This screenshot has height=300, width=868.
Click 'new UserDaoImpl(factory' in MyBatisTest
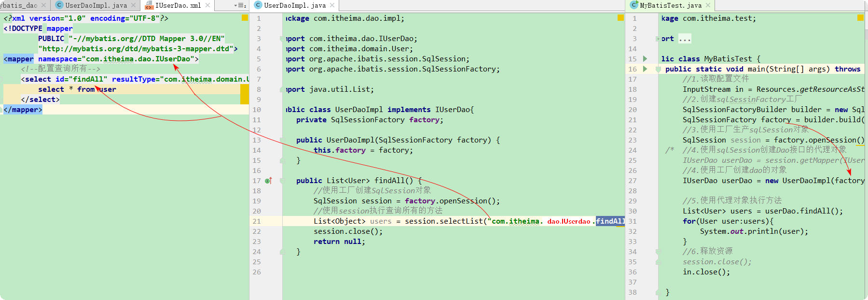[815, 181]
